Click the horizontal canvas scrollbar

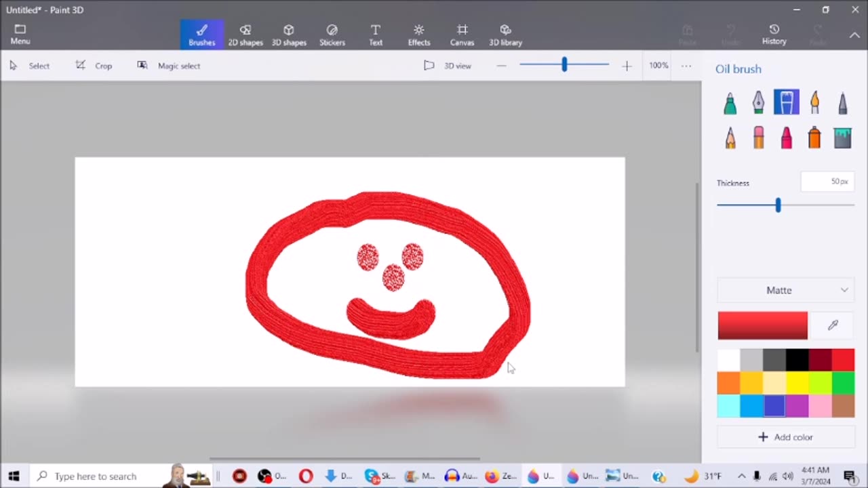(344, 459)
